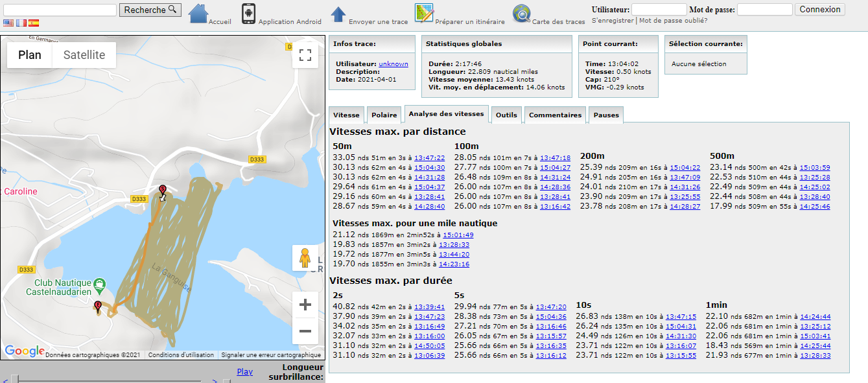Switch map to Satellite view
868x383 pixels.
point(84,55)
